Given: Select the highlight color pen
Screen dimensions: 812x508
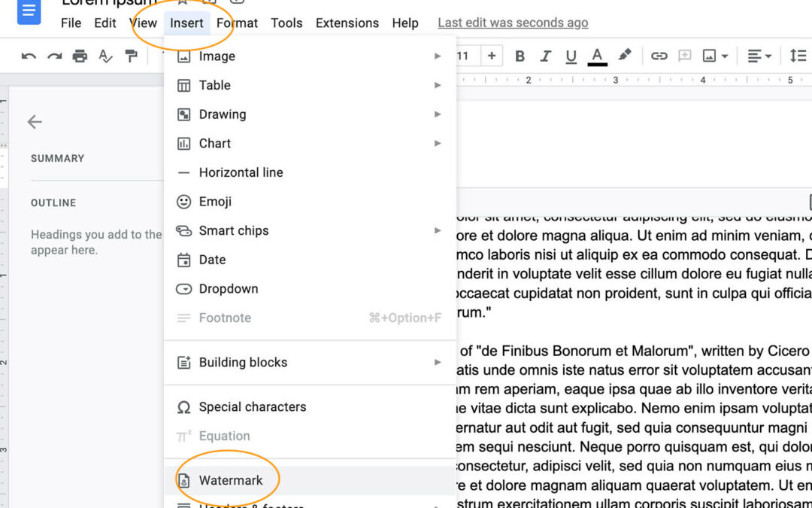Looking at the screenshot, I should (625, 56).
